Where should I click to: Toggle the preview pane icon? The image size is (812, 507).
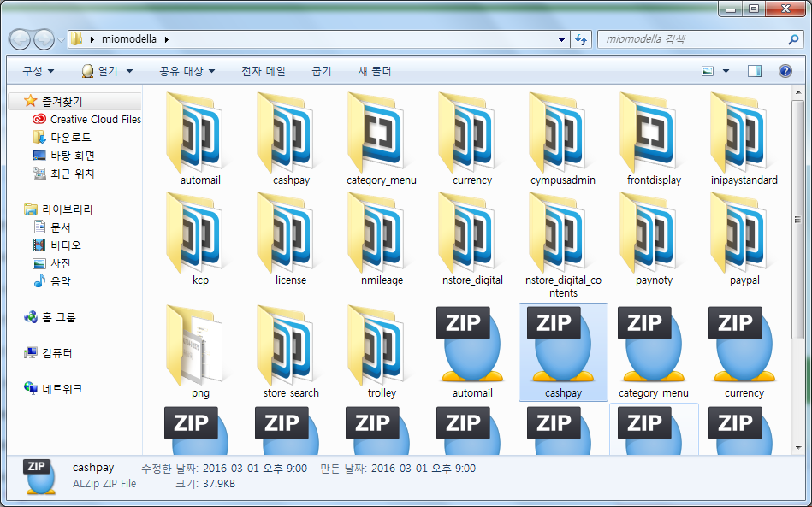pyautogui.click(x=754, y=71)
